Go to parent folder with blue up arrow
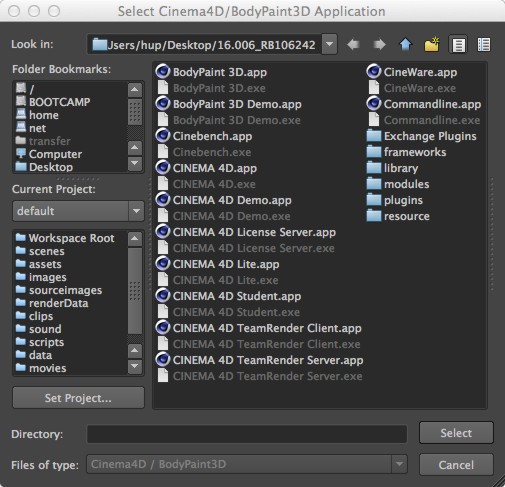505x487 pixels. click(x=406, y=44)
